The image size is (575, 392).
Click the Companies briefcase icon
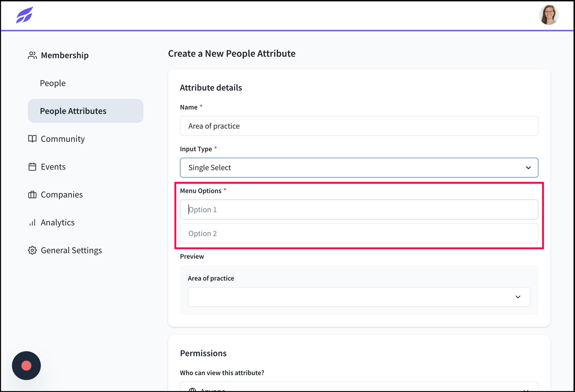point(32,194)
